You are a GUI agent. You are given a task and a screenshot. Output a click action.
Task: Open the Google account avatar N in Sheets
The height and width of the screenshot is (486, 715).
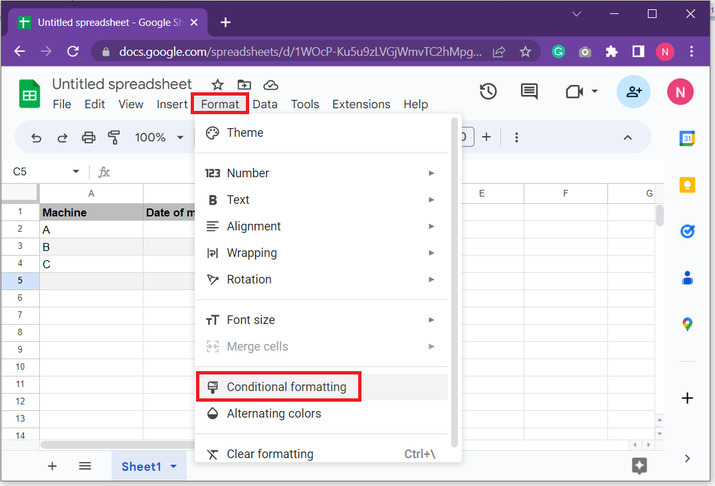(680, 92)
